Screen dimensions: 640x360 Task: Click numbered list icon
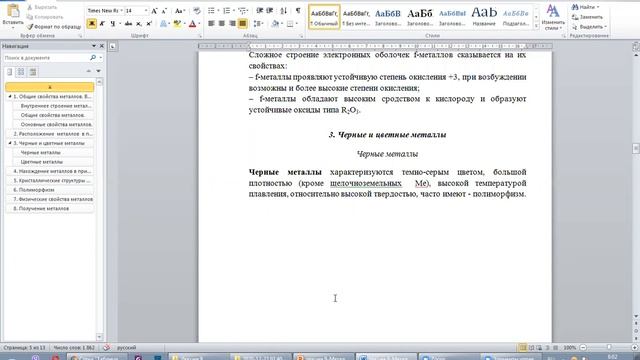coord(228,11)
